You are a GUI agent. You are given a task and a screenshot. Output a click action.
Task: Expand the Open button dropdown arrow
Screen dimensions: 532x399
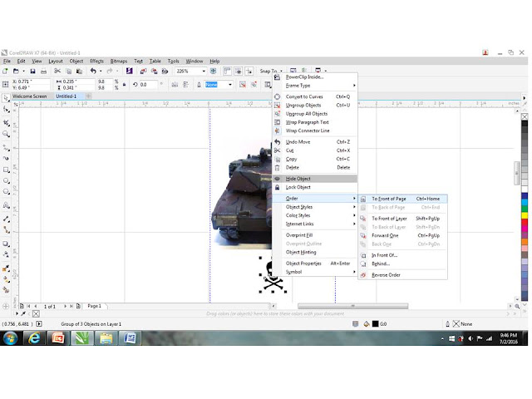click(x=23, y=71)
